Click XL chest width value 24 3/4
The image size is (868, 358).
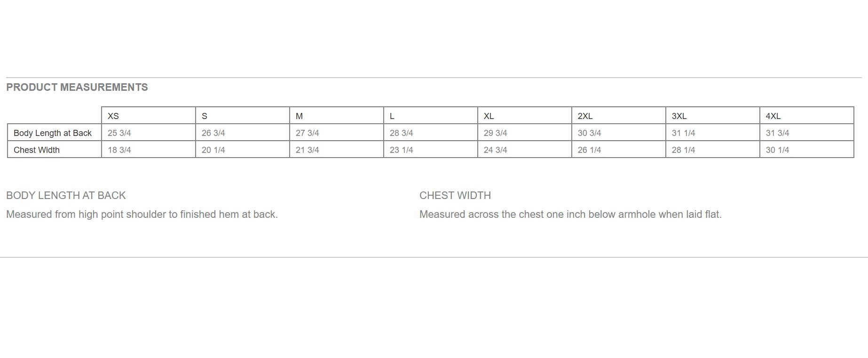tap(496, 150)
